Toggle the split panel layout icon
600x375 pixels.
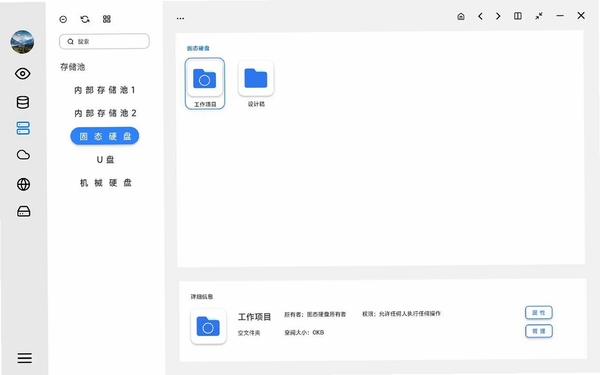click(x=518, y=16)
